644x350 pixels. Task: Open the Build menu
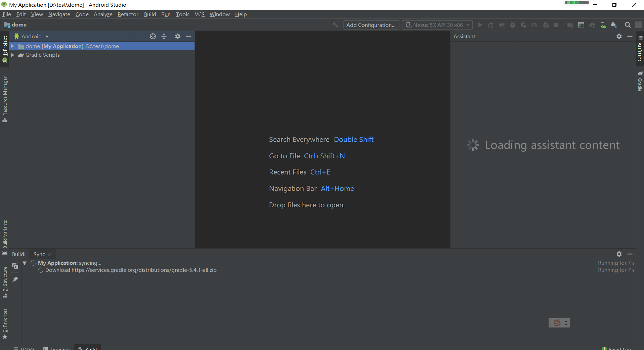[x=150, y=14]
